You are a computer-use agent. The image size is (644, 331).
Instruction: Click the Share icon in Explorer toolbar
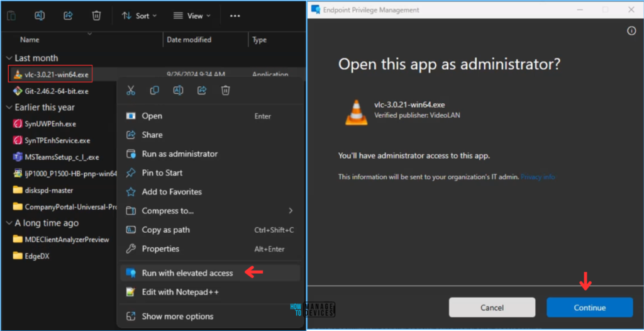point(68,16)
